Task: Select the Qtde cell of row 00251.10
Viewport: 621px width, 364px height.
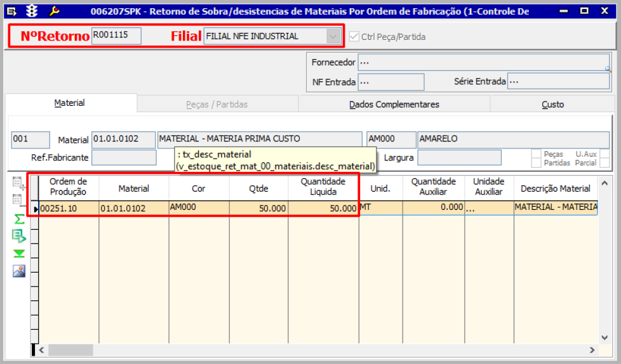Action: click(x=258, y=208)
